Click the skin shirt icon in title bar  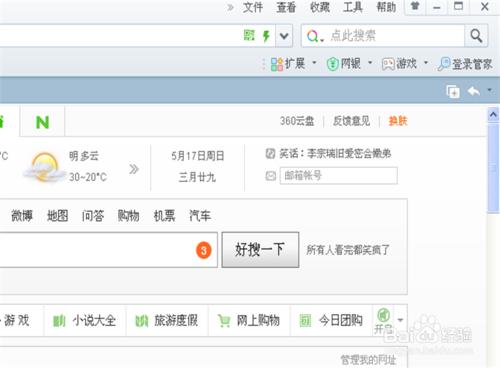(x=415, y=6)
